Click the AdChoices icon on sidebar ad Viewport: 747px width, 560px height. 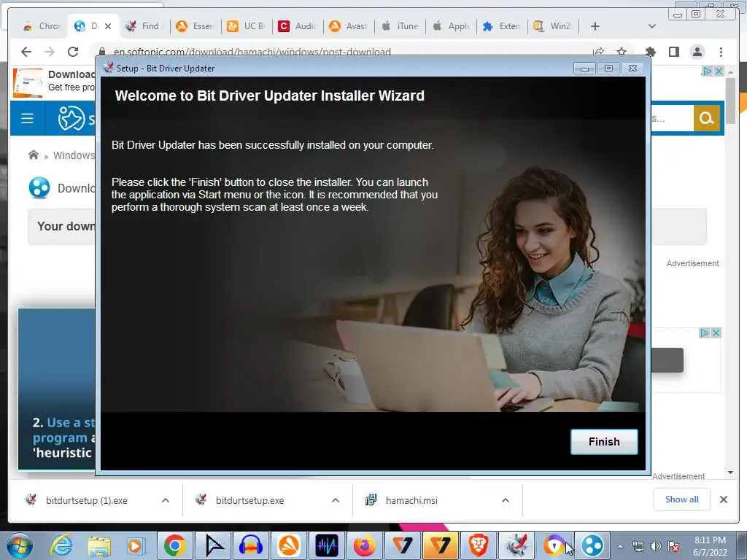pyautogui.click(x=705, y=332)
